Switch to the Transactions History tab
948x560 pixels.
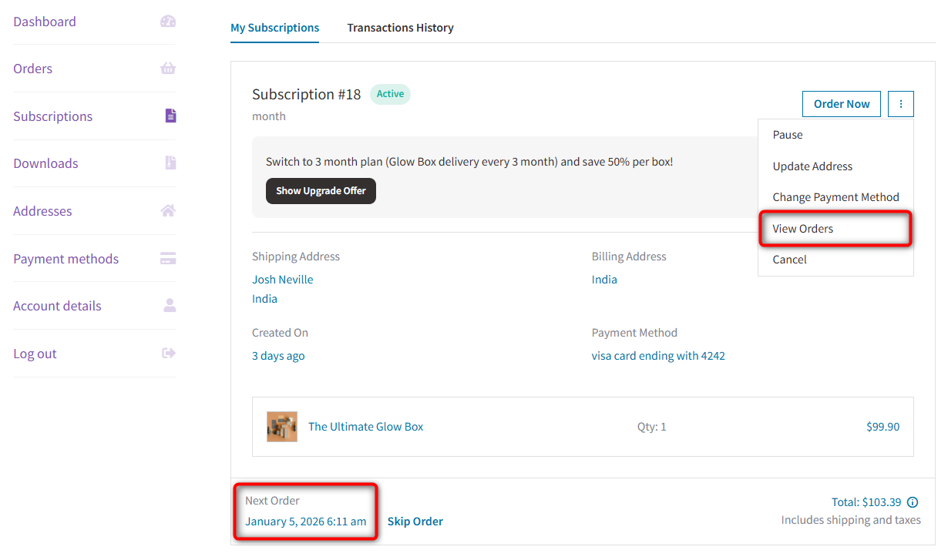click(x=400, y=27)
